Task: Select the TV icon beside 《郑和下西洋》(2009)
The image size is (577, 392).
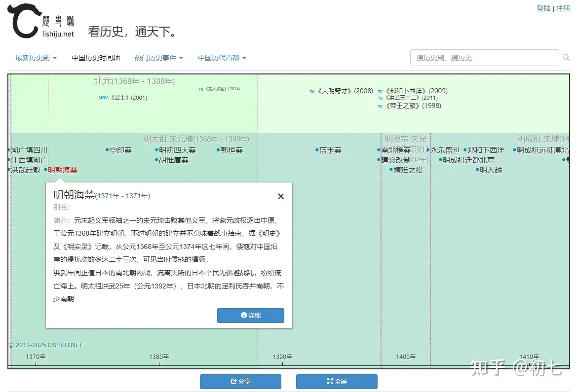Action: pos(380,91)
